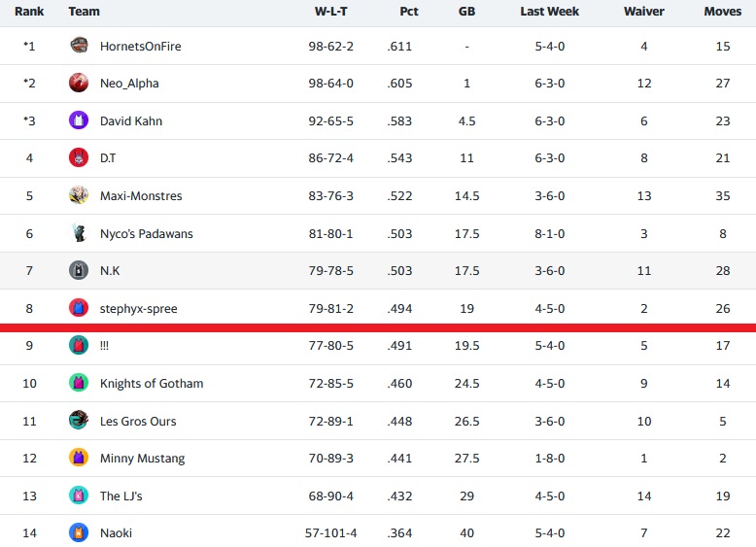The width and height of the screenshot is (756, 547).
Task: Click the HornetsOnFire team logo icon
Action: [79, 46]
